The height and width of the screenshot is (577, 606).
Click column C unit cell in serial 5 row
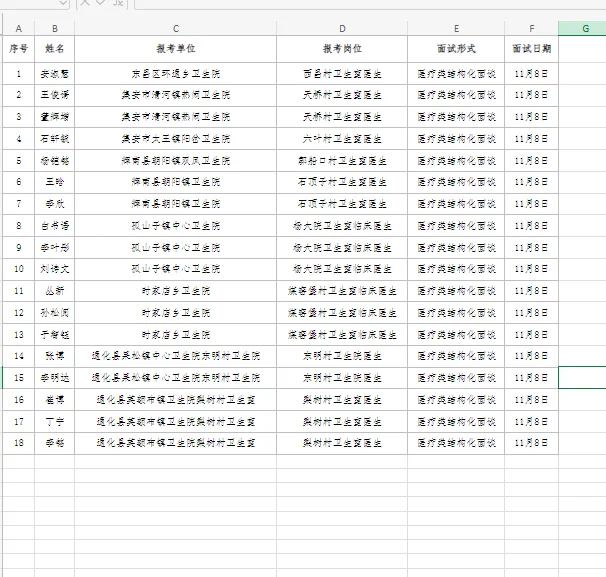point(175,161)
